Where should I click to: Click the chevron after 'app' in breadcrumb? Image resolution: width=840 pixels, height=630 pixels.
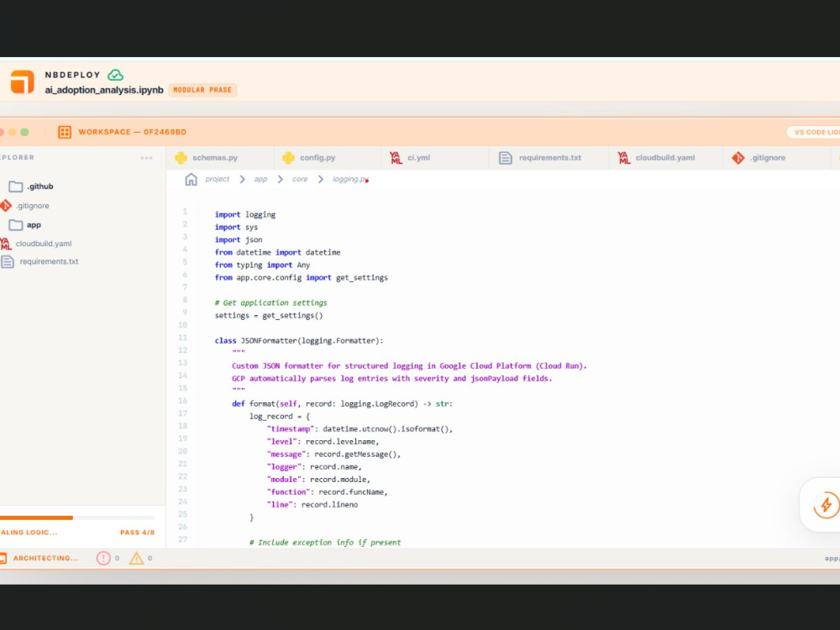[281, 179]
